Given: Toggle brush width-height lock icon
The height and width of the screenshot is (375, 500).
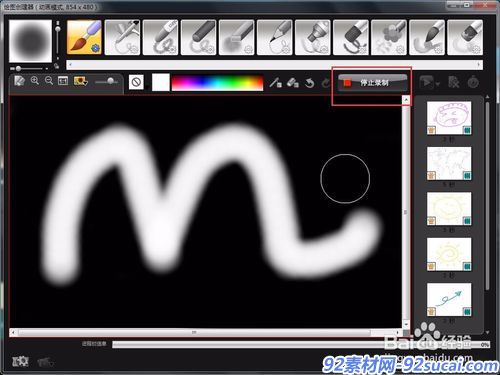Looking at the screenshot, I should point(57,66).
